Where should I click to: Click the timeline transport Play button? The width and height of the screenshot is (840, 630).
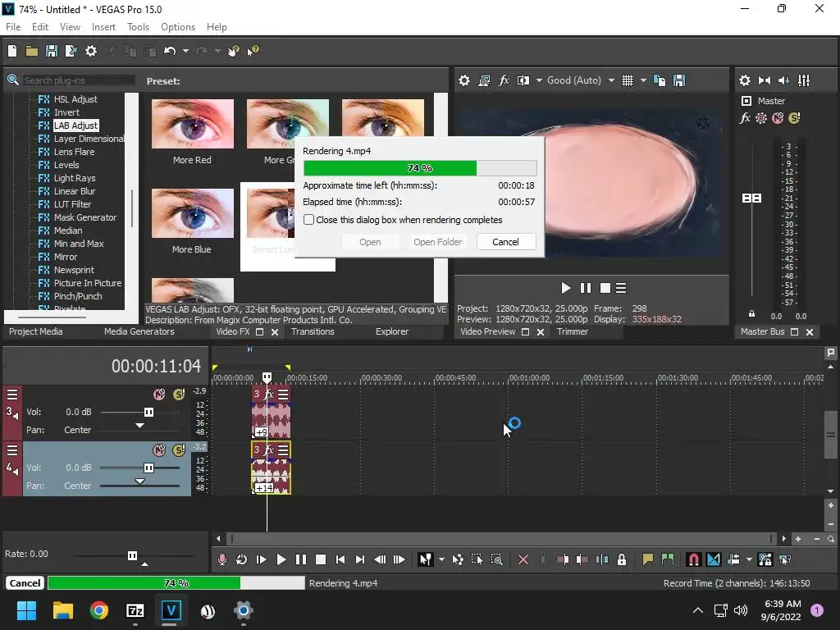[281, 559]
